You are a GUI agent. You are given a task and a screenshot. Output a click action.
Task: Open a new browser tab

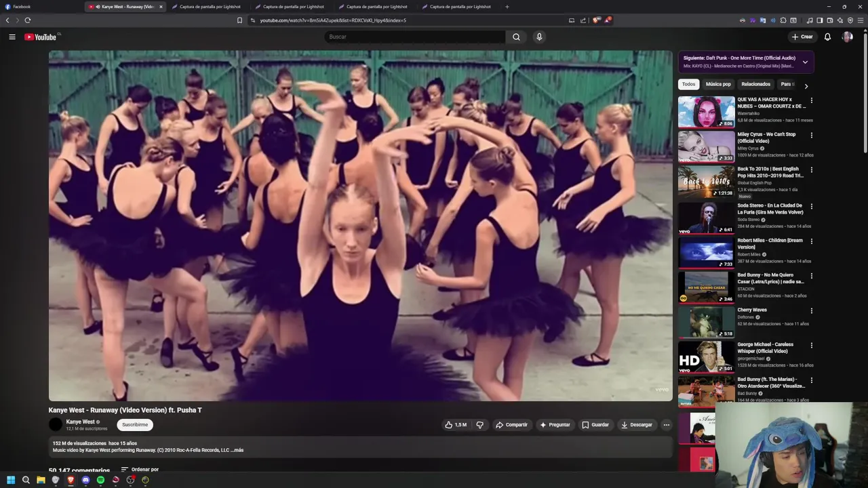click(x=507, y=7)
